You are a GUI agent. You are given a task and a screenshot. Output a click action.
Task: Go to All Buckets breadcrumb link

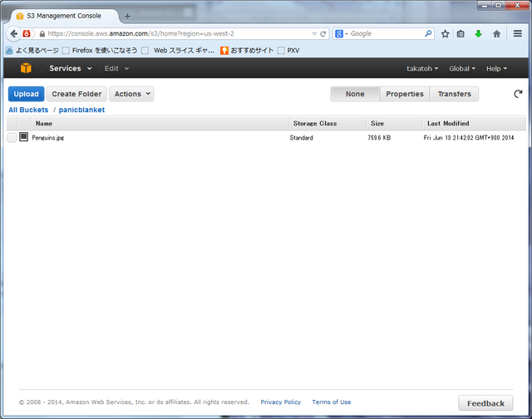point(28,110)
